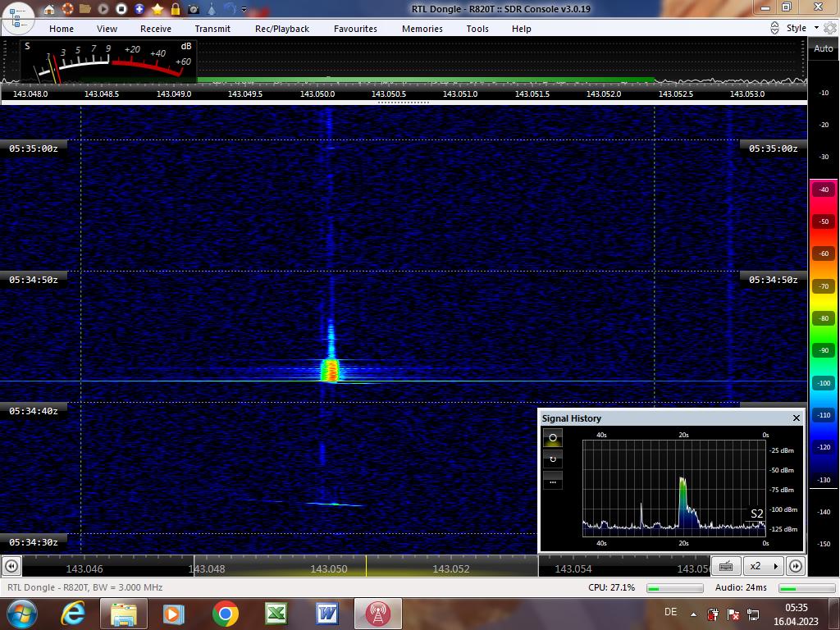Open the Receive ribbon tab
The width and height of the screenshot is (840, 630).
[x=155, y=29]
